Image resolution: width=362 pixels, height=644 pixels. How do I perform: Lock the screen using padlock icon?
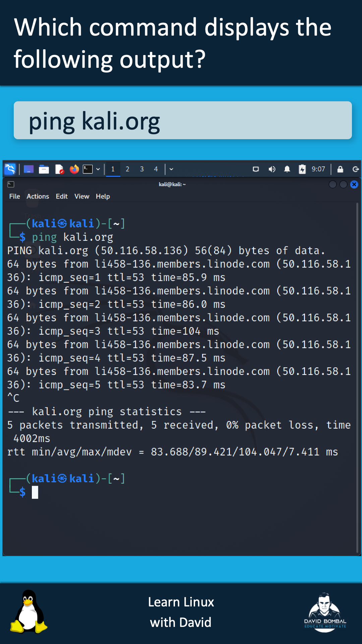coord(340,169)
